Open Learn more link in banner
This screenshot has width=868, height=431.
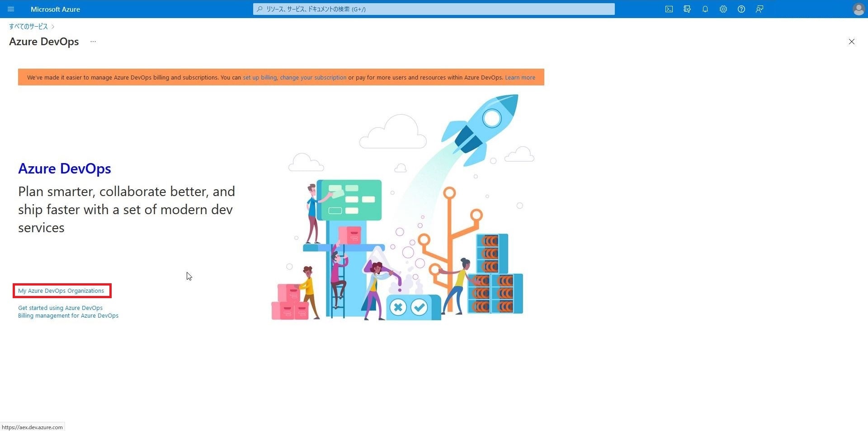(520, 77)
